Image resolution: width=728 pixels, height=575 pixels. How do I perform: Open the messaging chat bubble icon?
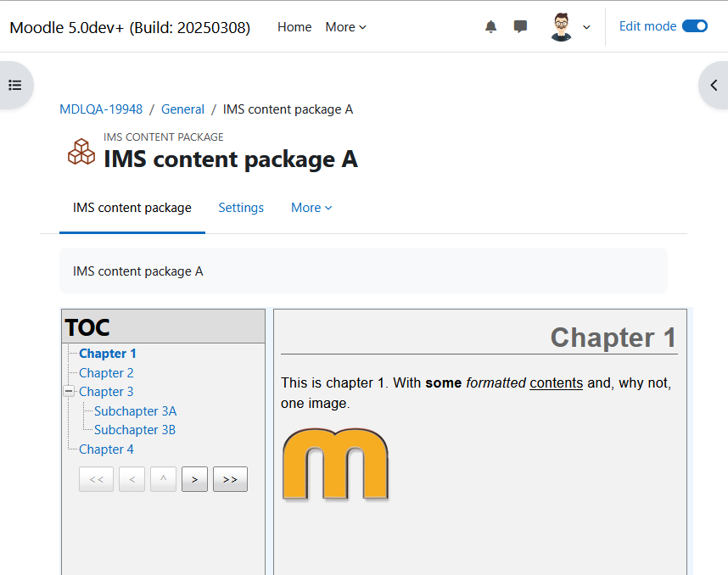(520, 26)
